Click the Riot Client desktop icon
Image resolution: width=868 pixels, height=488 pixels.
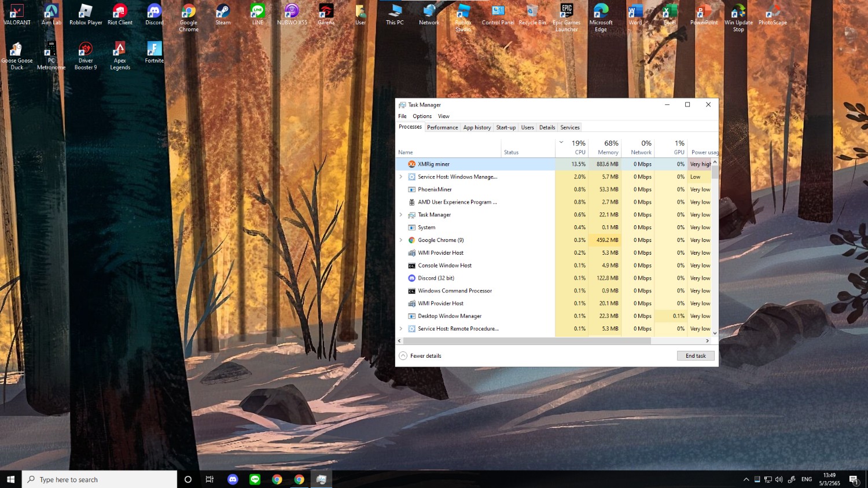[x=120, y=15]
